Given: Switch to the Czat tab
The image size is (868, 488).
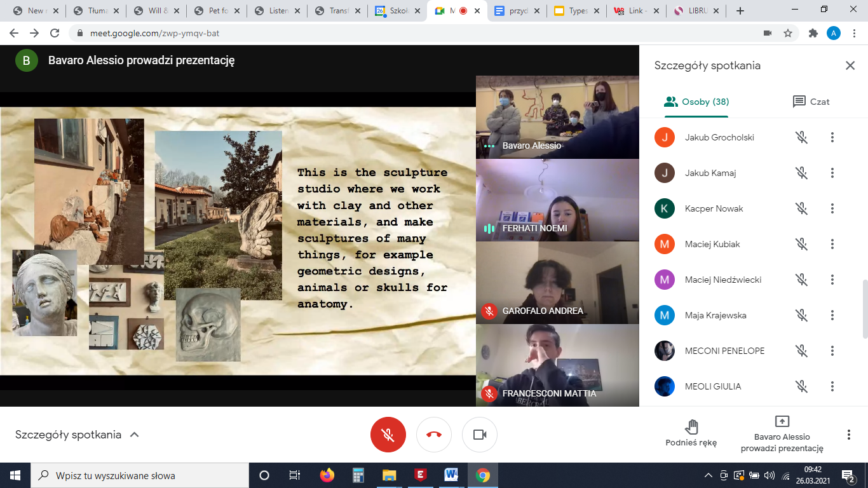Looking at the screenshot, I should 811,102.
